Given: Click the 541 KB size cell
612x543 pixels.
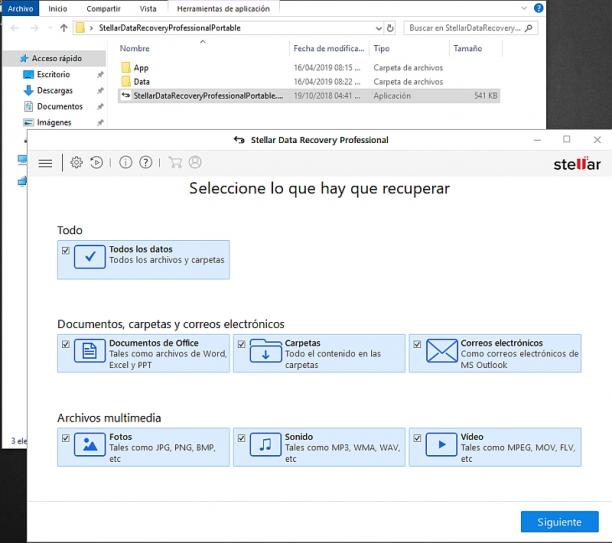Looking at the screenshot, I should (x=485, y=96).
